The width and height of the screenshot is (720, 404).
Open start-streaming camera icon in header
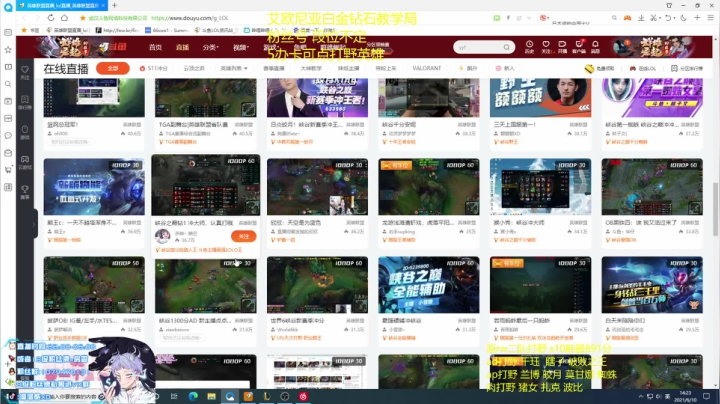click(562, 46)
